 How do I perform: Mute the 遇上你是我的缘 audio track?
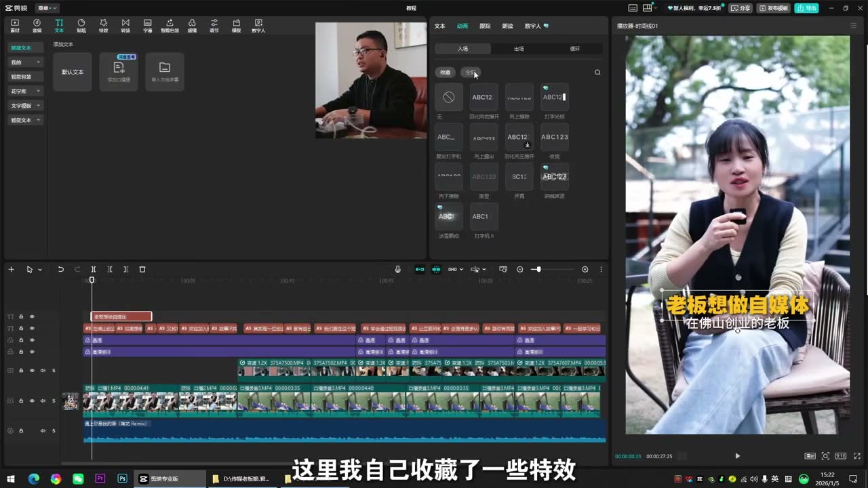43,430
